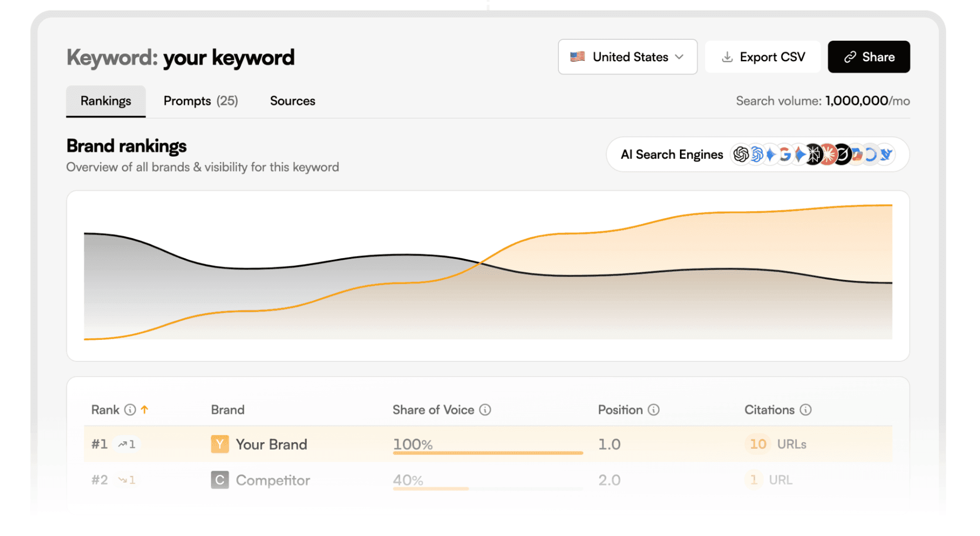This screenshot has height=536, width=980.
Task: Open the United States country dropdown
Action: tap(627, 57)
